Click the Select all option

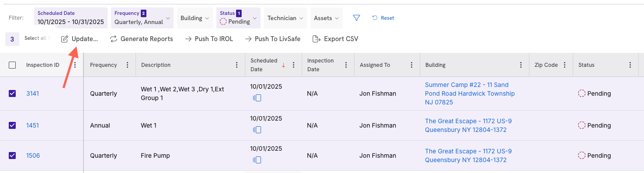tap(37, 38)
